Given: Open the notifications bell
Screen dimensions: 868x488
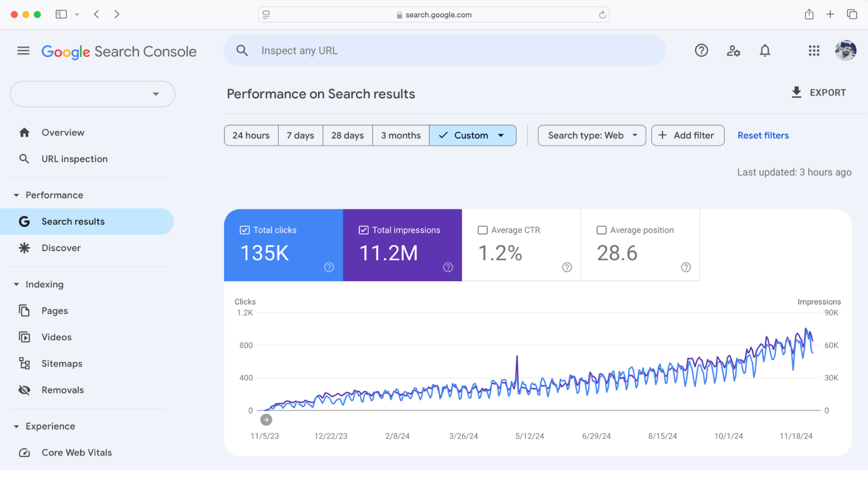Looking at the screenshot, I should pos(764,51).
